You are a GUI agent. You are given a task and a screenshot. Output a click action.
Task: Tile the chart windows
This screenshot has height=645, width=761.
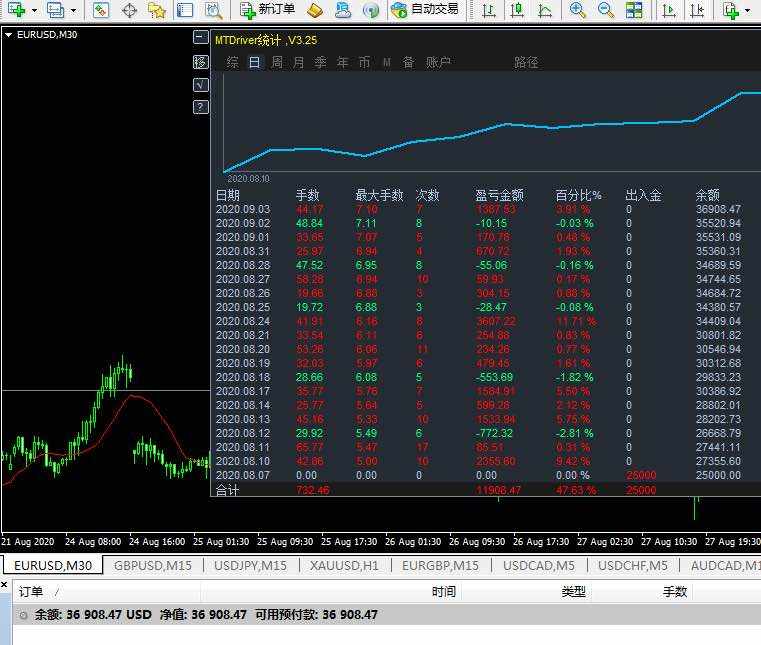click(x=634, y=10)
